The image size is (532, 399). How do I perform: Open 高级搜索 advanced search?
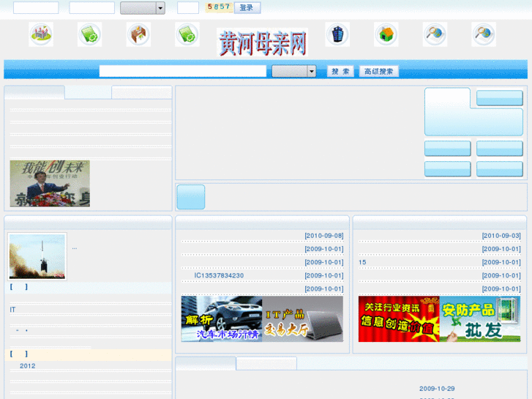pos(378,71)
